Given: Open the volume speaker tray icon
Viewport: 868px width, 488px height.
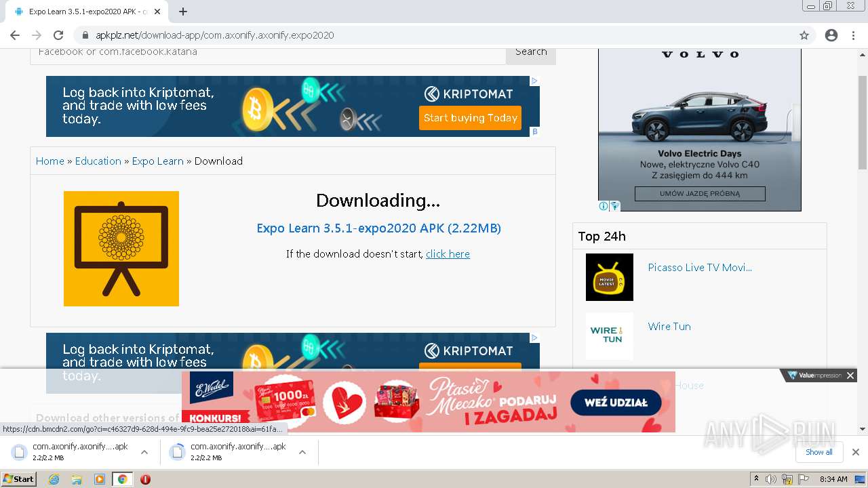Looking at the screenshot, I should pos(771,479).
